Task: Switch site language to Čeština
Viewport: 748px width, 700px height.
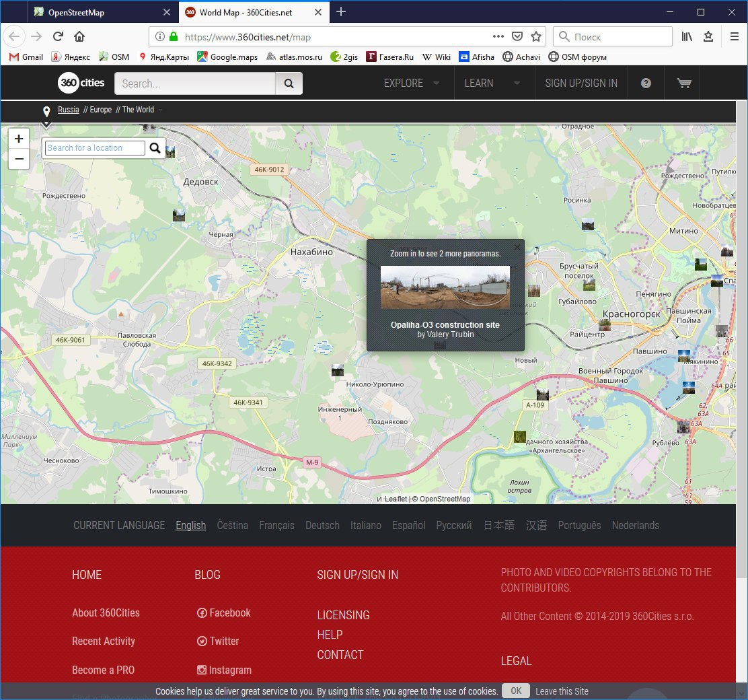Action: 232,525
